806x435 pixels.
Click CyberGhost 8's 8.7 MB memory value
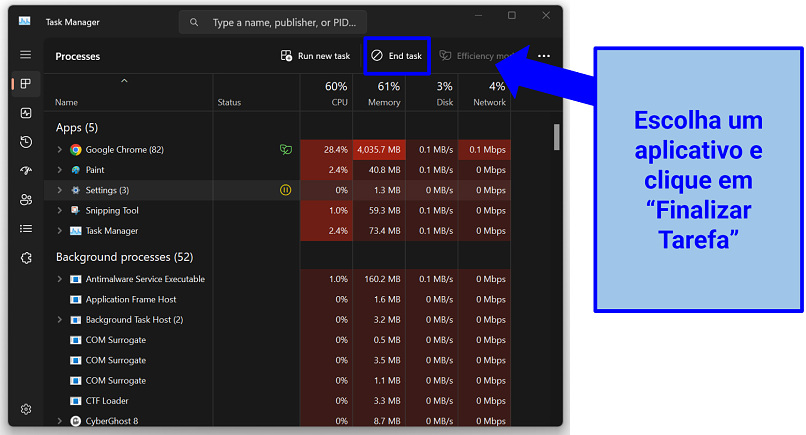[387, 421]
